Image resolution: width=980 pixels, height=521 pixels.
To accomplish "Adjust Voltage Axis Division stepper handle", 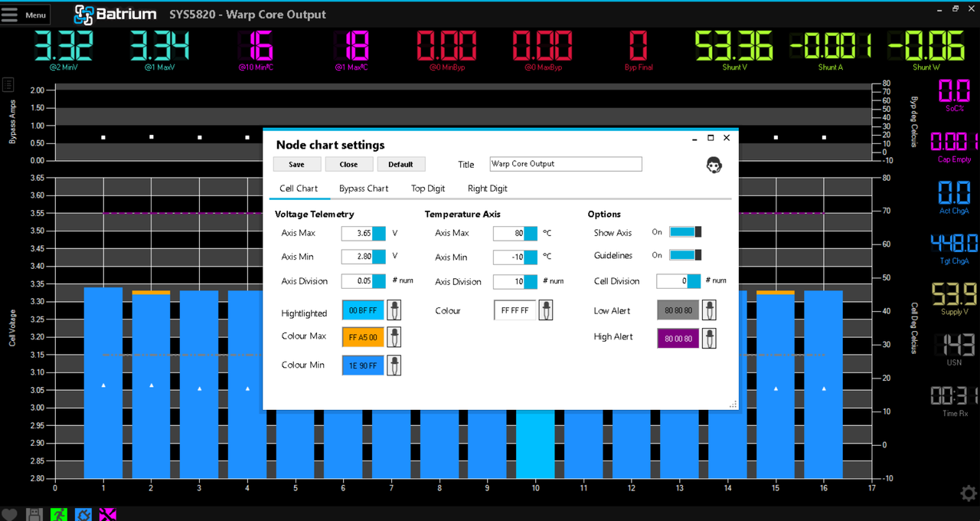I will point(378,281).
